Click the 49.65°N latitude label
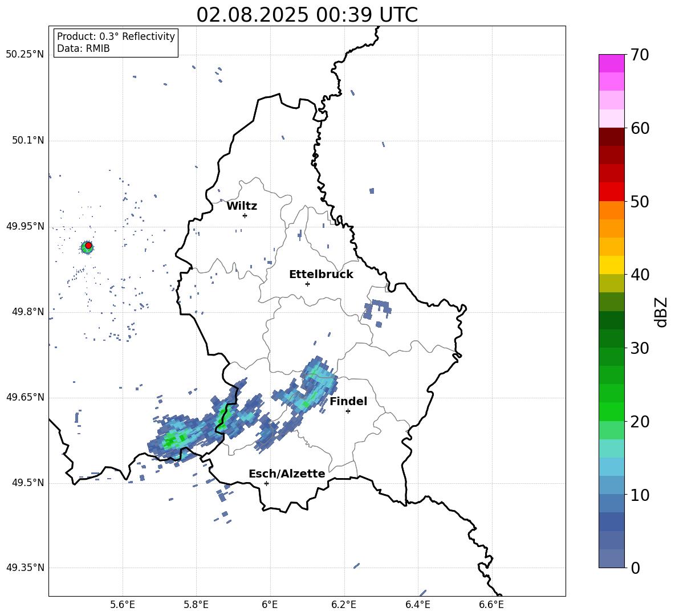The image size is (675, 616). click(x=25, y=397)
